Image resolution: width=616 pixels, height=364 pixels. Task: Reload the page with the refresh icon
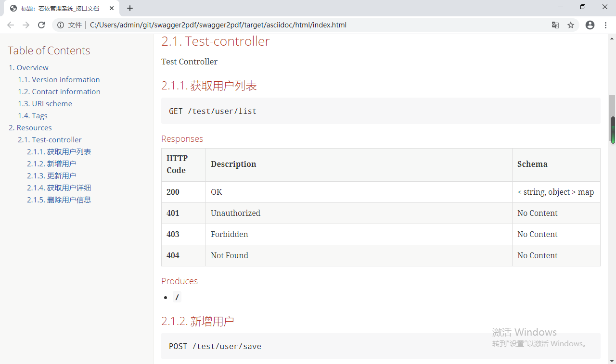(41, 25)
